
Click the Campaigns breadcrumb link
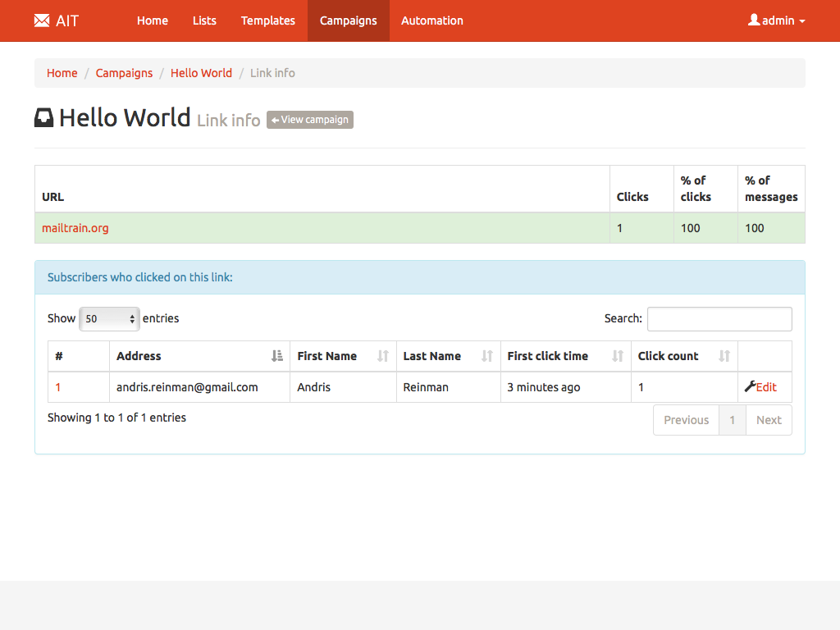(x=124, y=73)
